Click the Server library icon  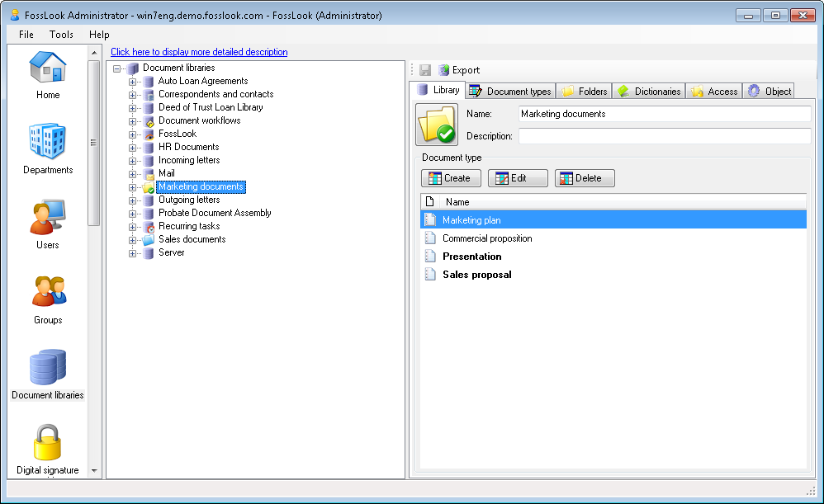pos(149,253)
